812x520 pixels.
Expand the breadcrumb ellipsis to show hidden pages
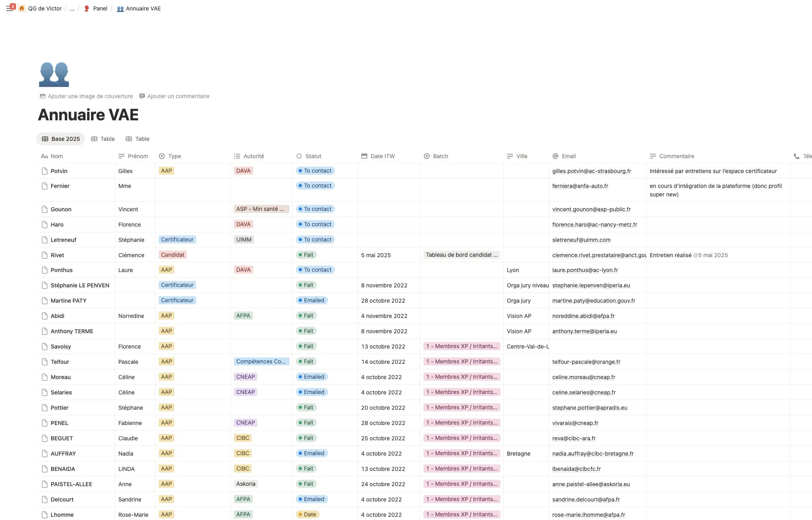click(72, 8)
